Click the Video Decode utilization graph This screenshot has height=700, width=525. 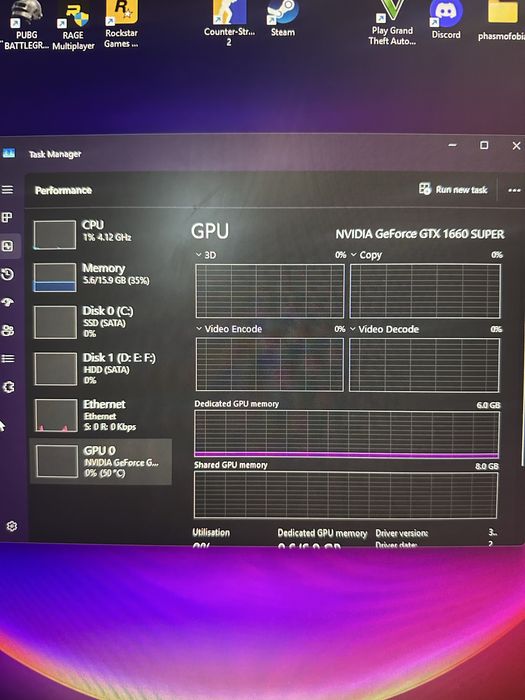[x=424, y=365]
